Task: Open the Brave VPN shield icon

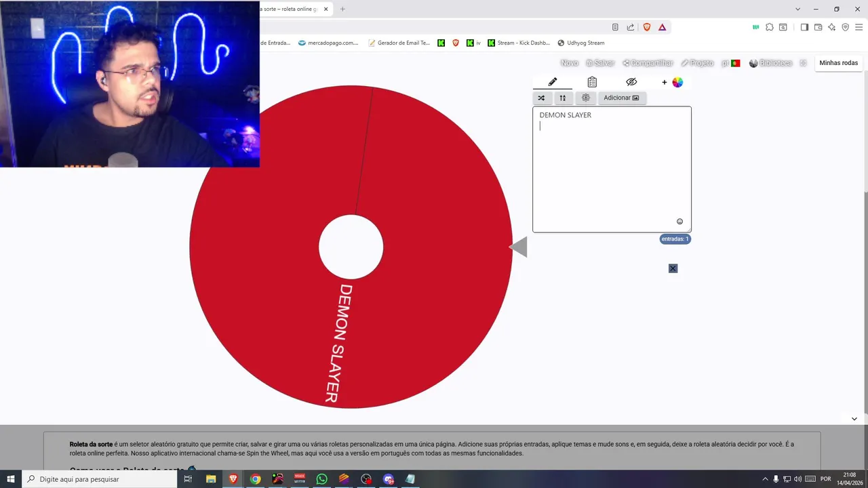Action: coord(845,27)
